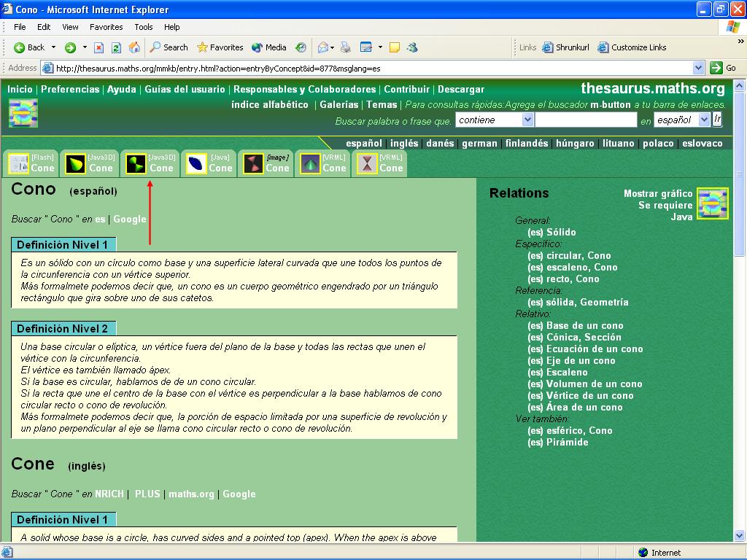Click the Stop loading icon
Screen dimensions: 747x560
pyautogui.click(x=98, y=47)
